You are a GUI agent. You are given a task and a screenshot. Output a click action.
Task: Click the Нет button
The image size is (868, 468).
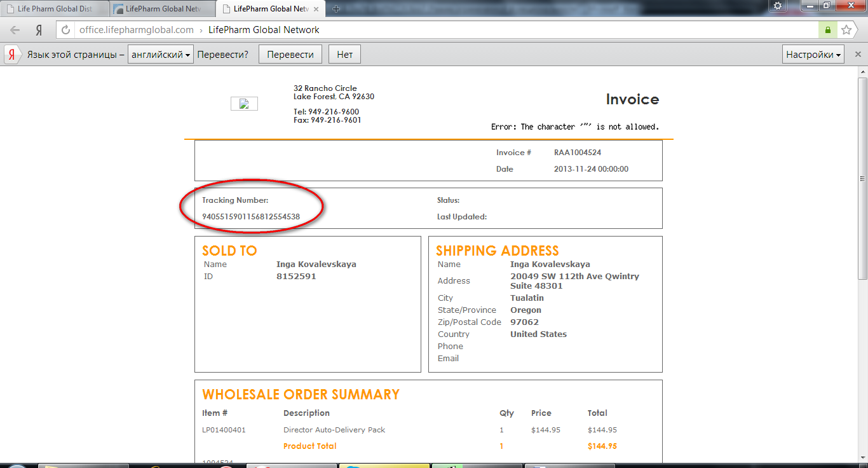(x=345, y=55)
